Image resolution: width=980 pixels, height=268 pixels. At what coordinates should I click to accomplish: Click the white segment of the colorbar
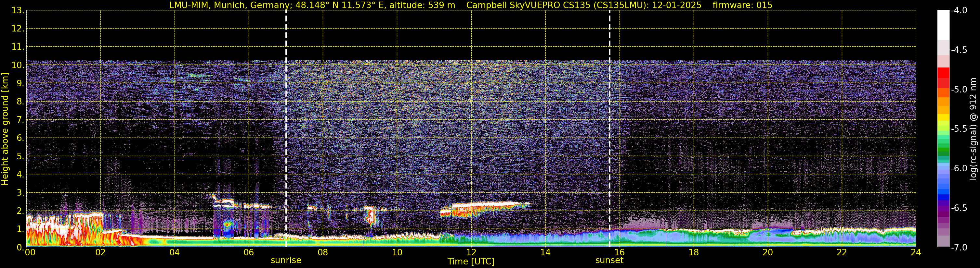point(943,25)
